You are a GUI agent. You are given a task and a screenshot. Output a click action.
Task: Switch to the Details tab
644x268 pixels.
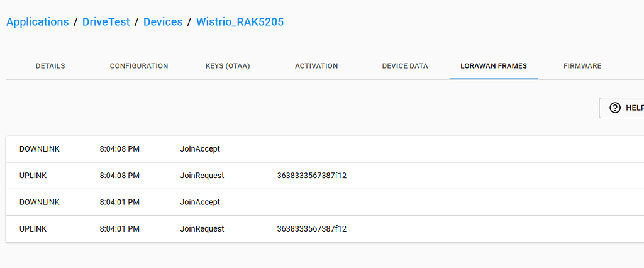[50, 66]
